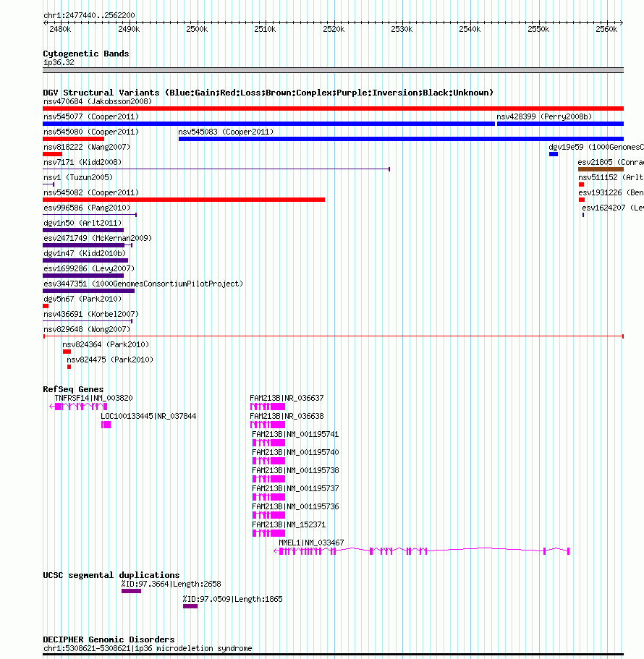The height and width of the screenshot is (659, 644).
Task: Click nsv436691 (Korbel2007) label
Action: 90,314
